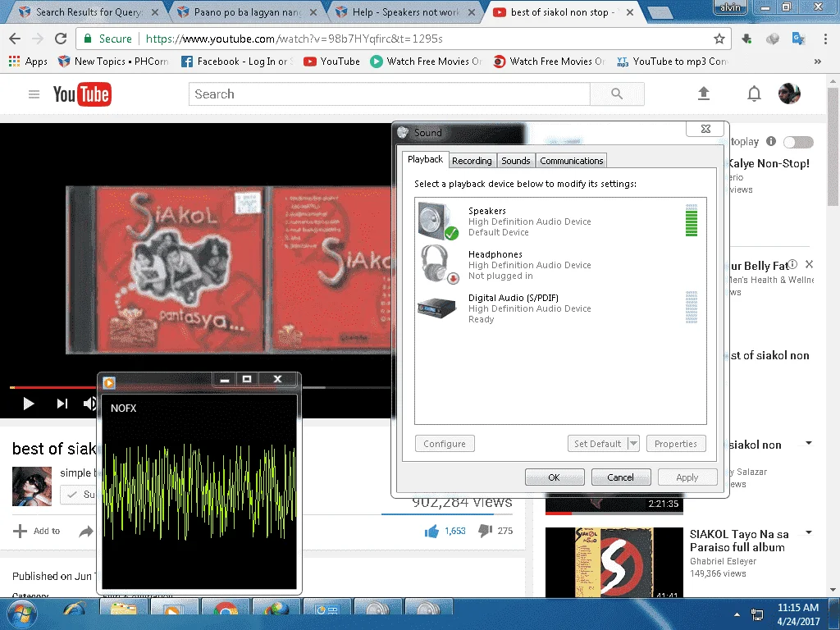Click the YouTube search input field
Image resolution: width=840 pixels, height=630 pixels.
pos(390,94)
